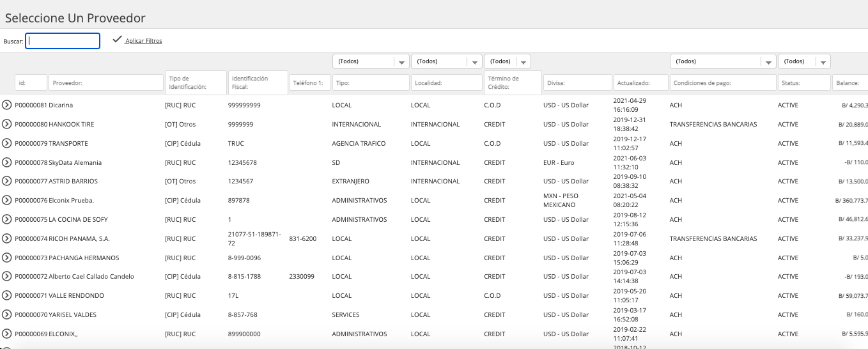This screenshot has height=349, width=868.
Task: Click Aplicar Filtros link
Action: pyautogui.click(x=144, y=41)
